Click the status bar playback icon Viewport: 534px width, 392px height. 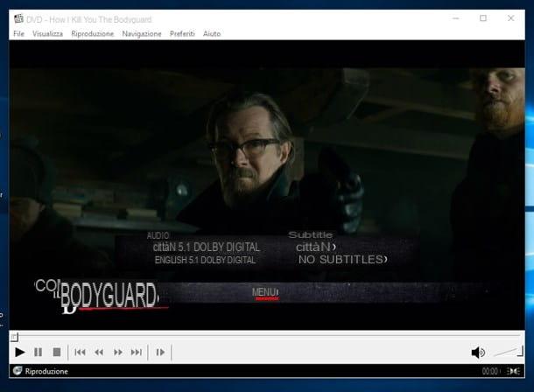coord(18,371)
